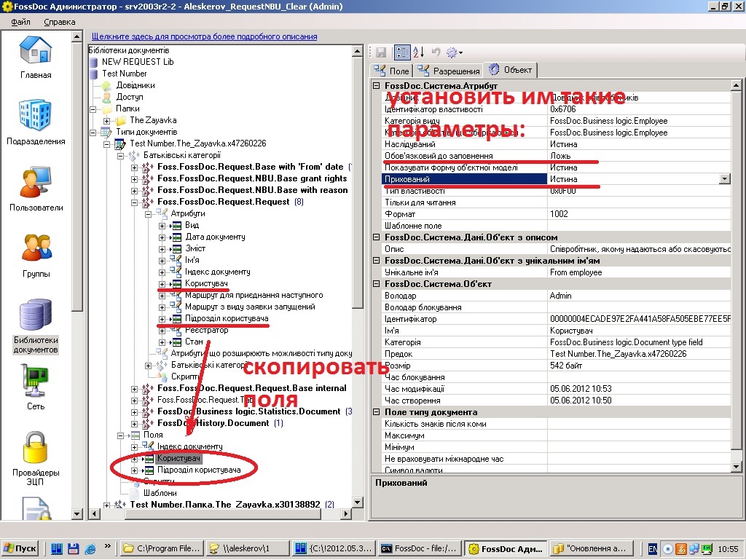
Task: Go to Пользователи sidebar section
Action: pyautogui.click(x=36, y=189)
